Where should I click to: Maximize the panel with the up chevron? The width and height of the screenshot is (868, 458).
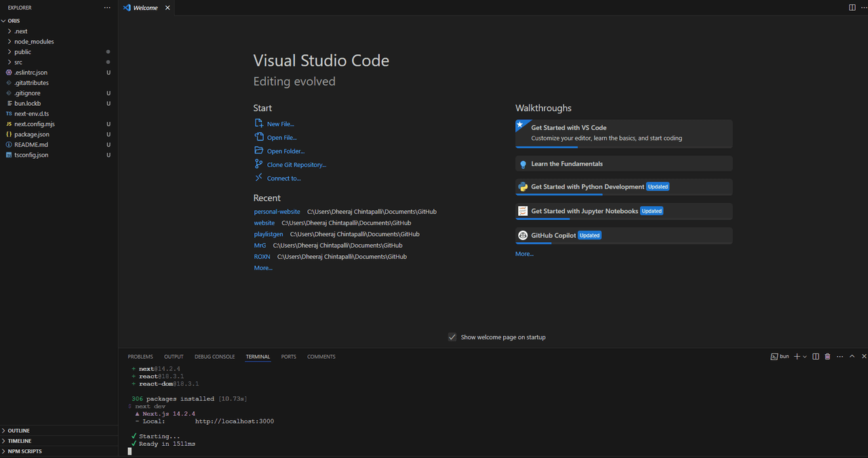click(852, 356)
